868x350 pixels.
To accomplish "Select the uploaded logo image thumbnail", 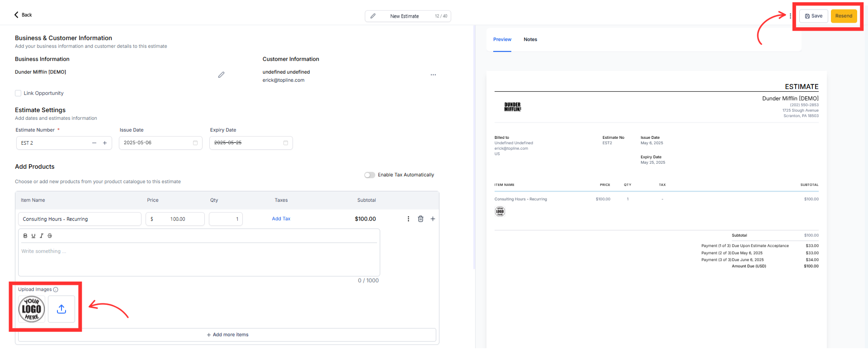I will (x=32, y=309).
